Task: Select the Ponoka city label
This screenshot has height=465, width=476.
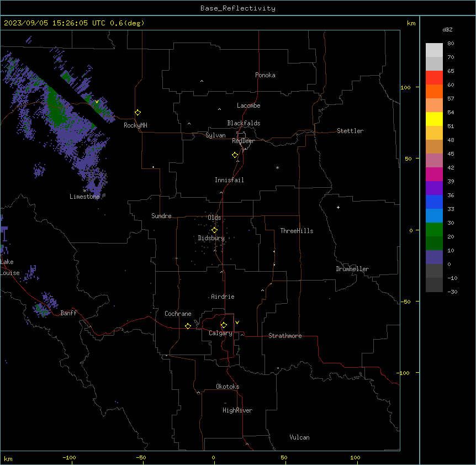Action: [x=265, y=75]
